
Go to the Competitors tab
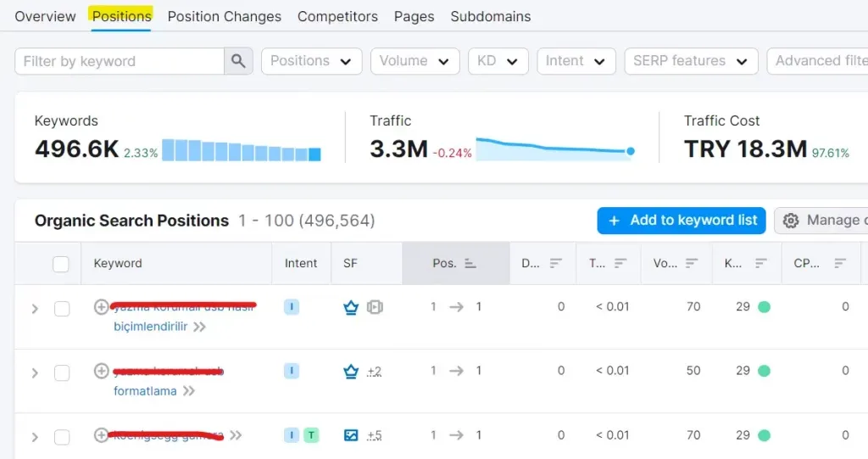(337, 17)
